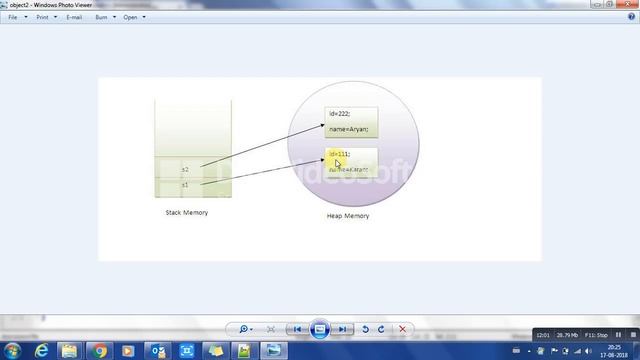Click the 'id=111;' text
The height and width of the screenshot is (360, 640).
(x=340, y=154)
